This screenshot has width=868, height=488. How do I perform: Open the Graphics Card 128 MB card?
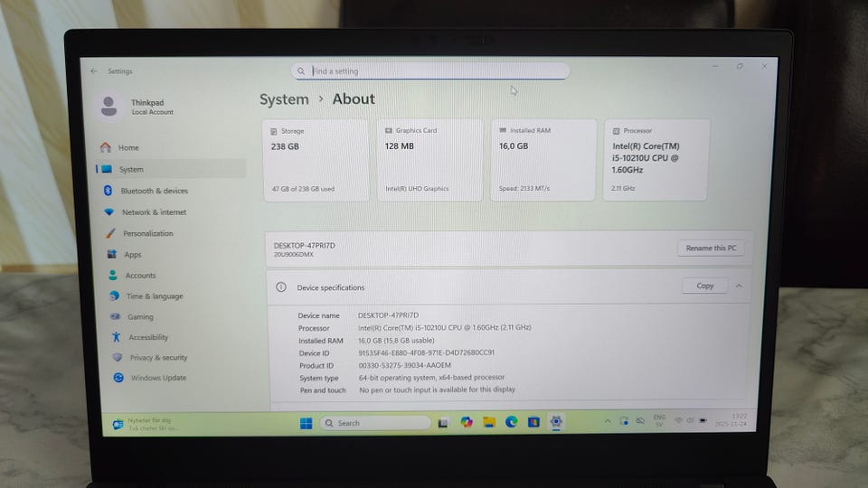pyautogui.click(x=429, y=160)
